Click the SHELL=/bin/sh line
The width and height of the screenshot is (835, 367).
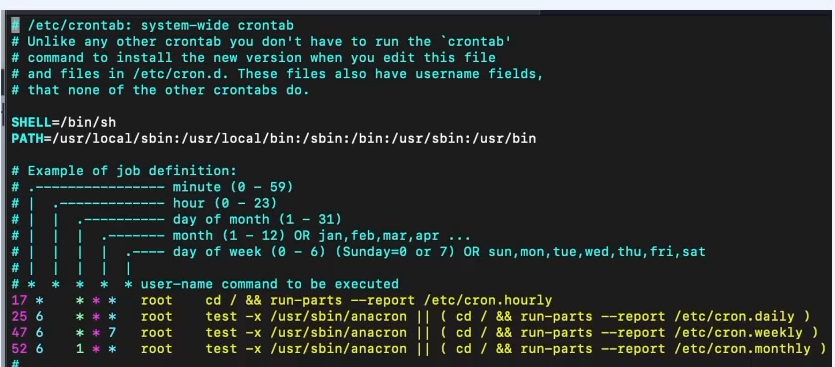tap(64, 122)
